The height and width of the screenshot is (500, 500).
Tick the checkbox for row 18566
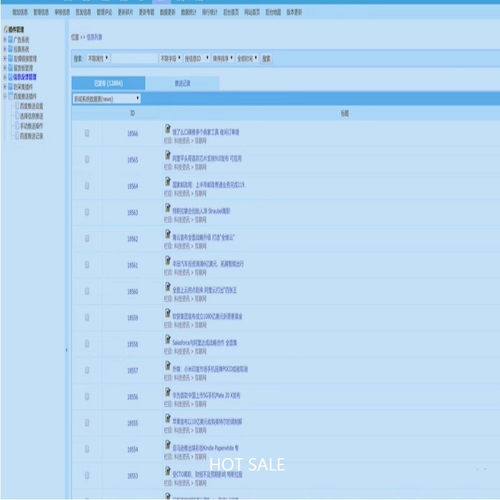87,133
